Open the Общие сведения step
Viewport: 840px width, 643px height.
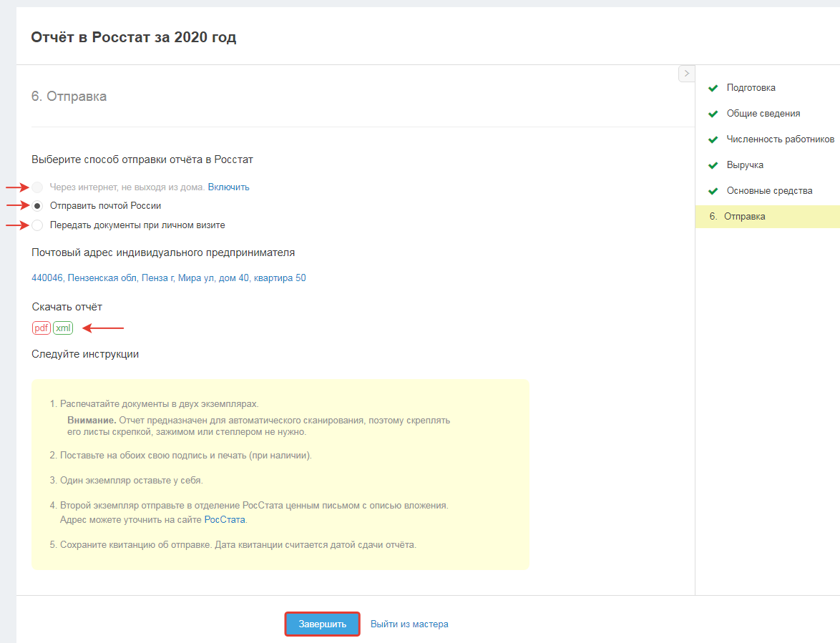tap(763, 114)
